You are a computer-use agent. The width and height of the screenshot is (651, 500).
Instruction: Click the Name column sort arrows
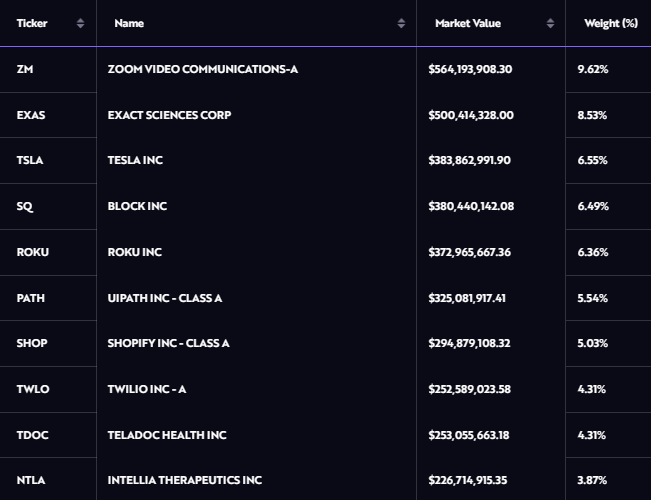coord(401,23)
